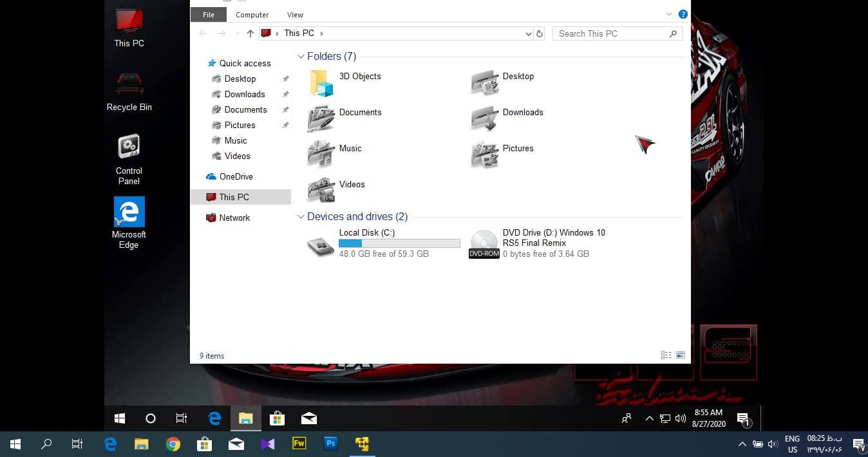Open People icon in inner taskbar tray
This screenshot has height=457, width=868.
click(x=627, y=418)
